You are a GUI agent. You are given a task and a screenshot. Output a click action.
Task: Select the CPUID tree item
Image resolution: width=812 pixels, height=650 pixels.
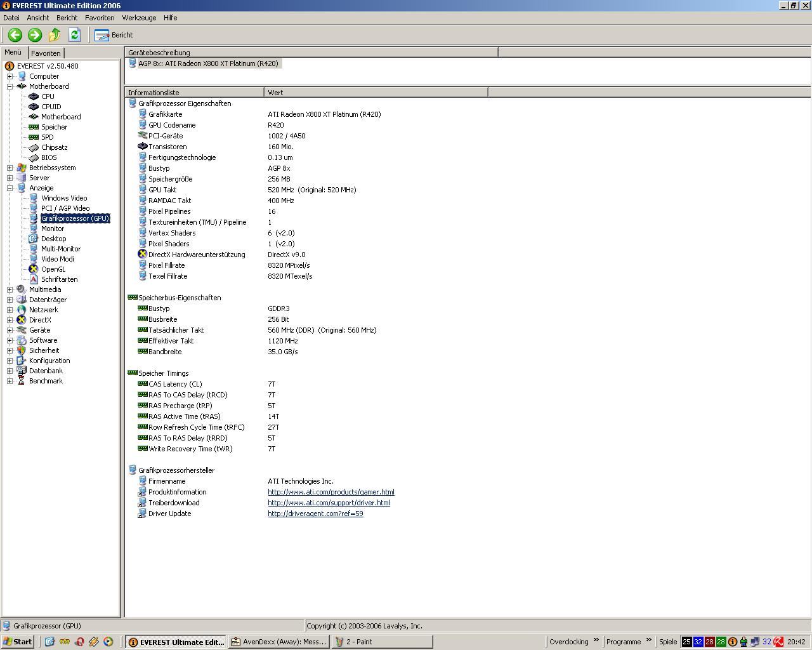[x=51, y=107]
